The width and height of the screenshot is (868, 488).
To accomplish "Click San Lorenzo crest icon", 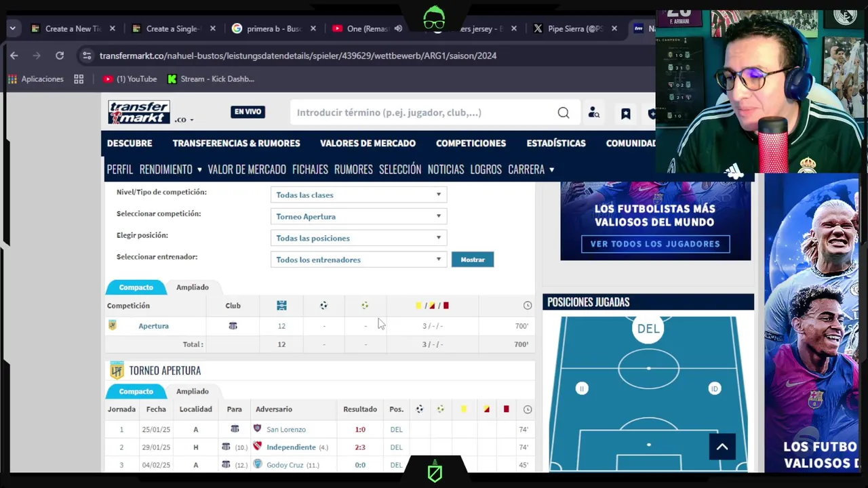I will click(x=257, y=429).
